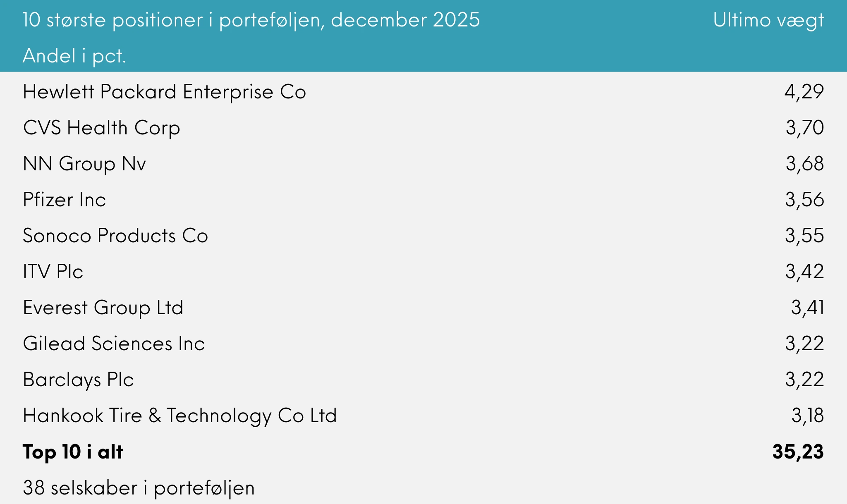Click the 4,29 weight value
Viewport: 847px width, 504px height.
(804, 92)
